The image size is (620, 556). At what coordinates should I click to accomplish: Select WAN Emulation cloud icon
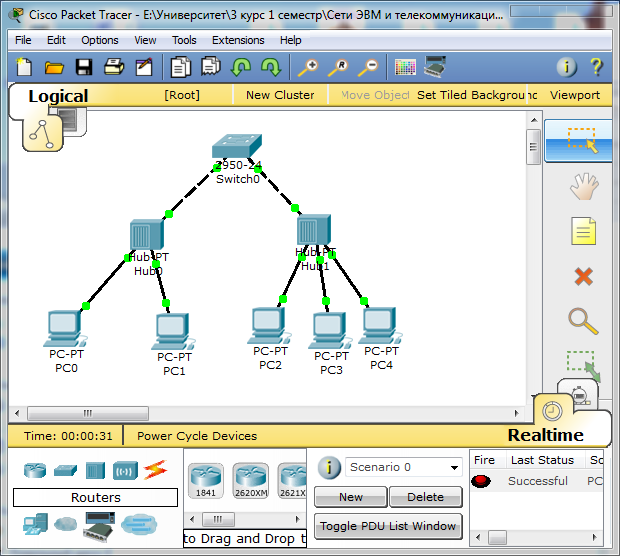65,524
